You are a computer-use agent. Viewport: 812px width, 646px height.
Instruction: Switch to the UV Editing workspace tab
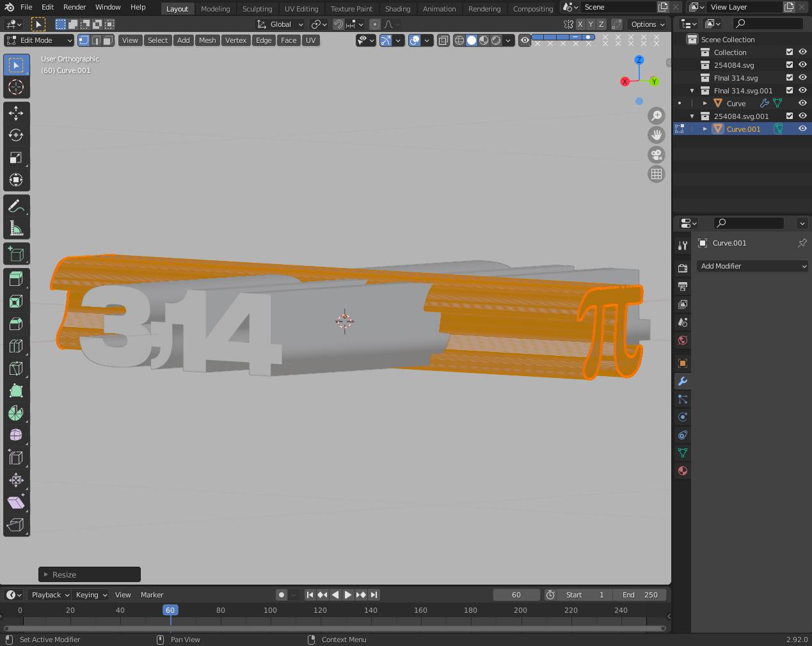(x=301, y=8)
